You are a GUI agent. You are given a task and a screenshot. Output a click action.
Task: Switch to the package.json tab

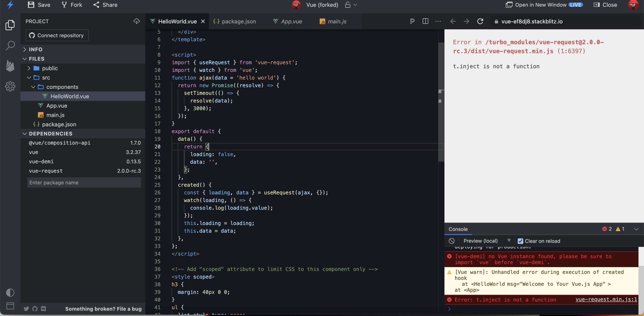239,21
